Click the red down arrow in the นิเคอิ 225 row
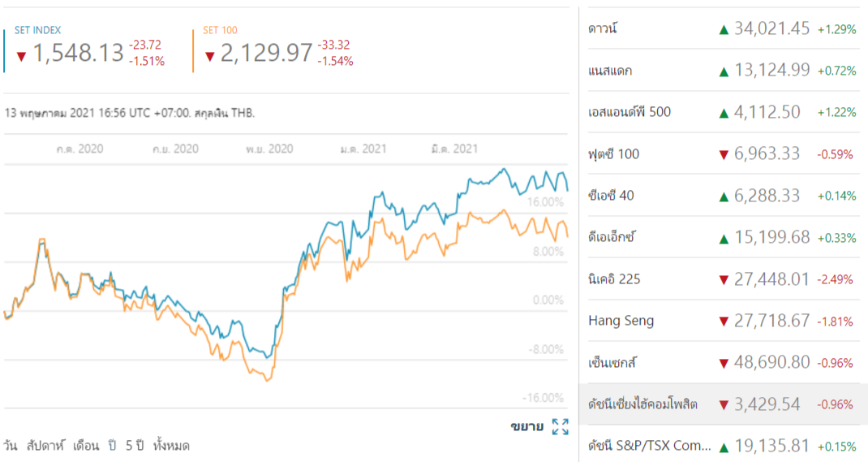 (724, 280)
